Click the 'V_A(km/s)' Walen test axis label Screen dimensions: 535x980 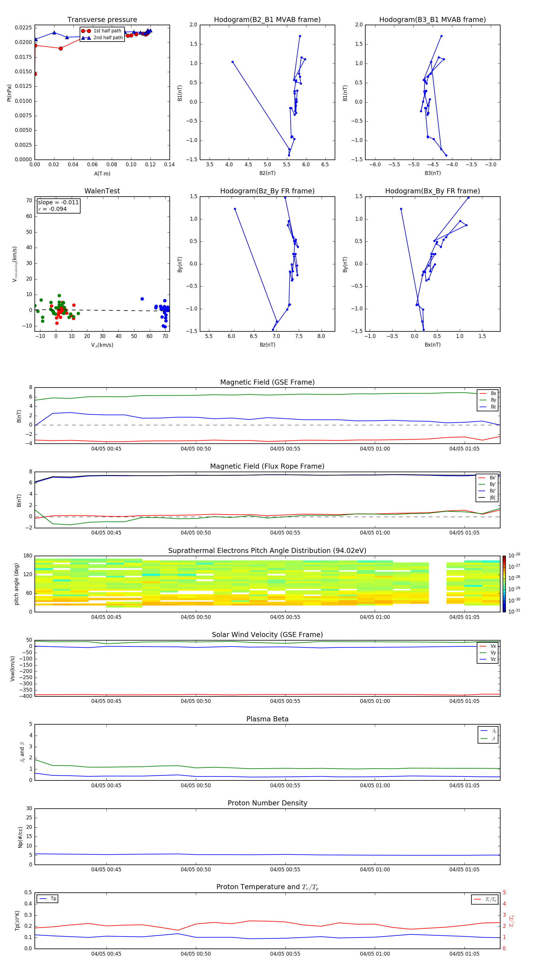102,345
